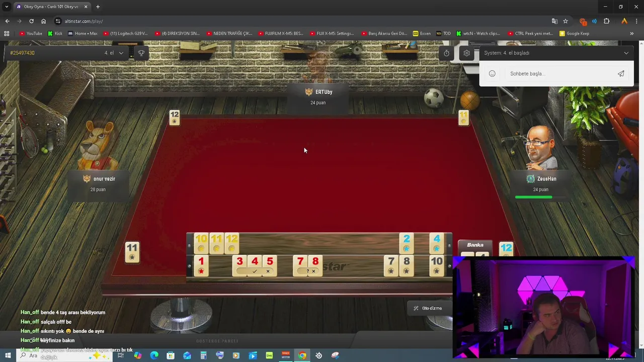644x362 pixels.
Task: Select the black 10 tile
Action: click(x=437, y=266)
